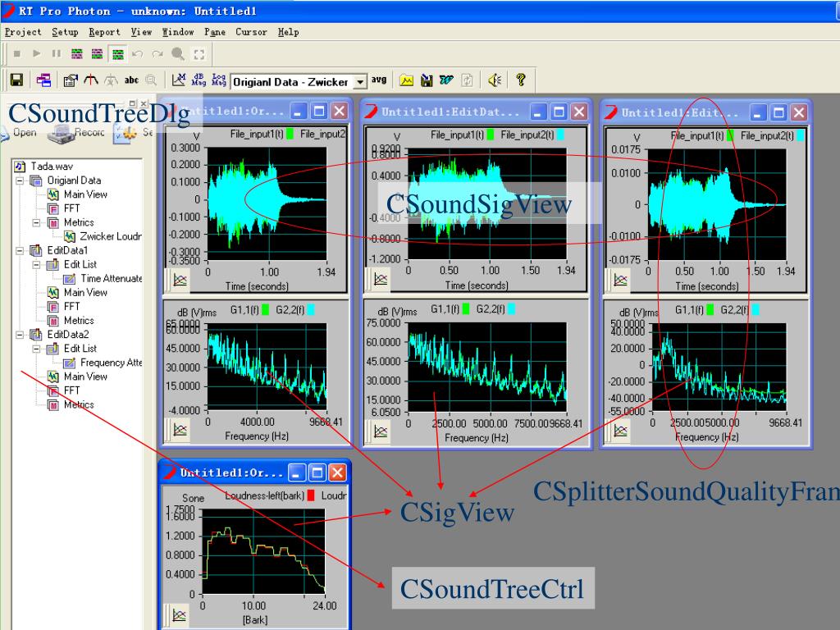Click the Stop playback button
The image size is (840, 630).
click(x=17, y=53)
